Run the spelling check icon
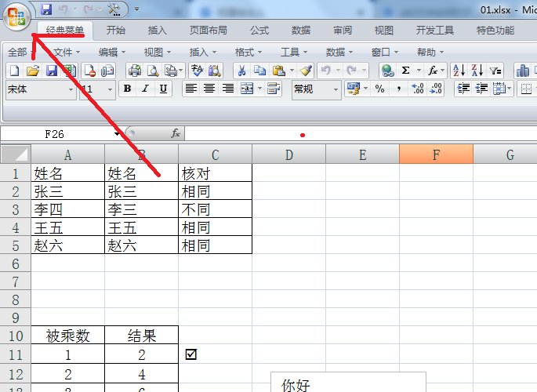The height and width of the screenshot is (392, 537). point(197,71)
